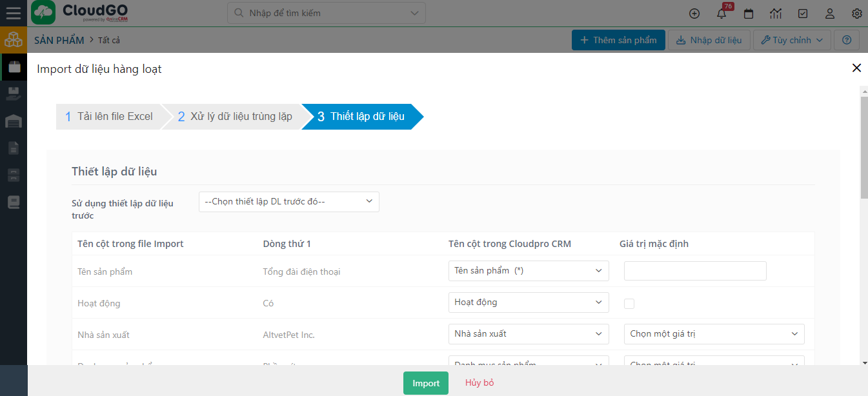The image size is (868, 396).
Task: Click the Tên sản phẩm default value field
Action: [695, 271]
